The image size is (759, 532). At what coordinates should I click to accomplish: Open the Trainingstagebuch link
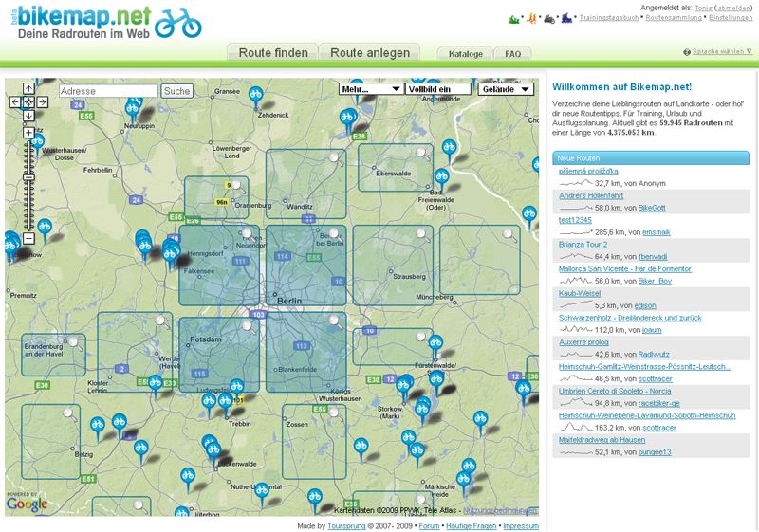[608, 18]
